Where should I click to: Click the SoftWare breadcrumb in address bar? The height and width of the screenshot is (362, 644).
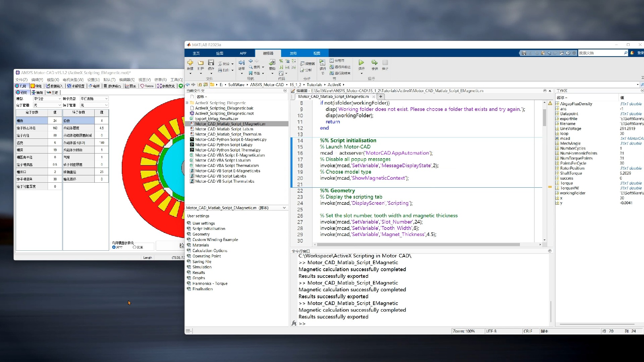coord(236,85)
